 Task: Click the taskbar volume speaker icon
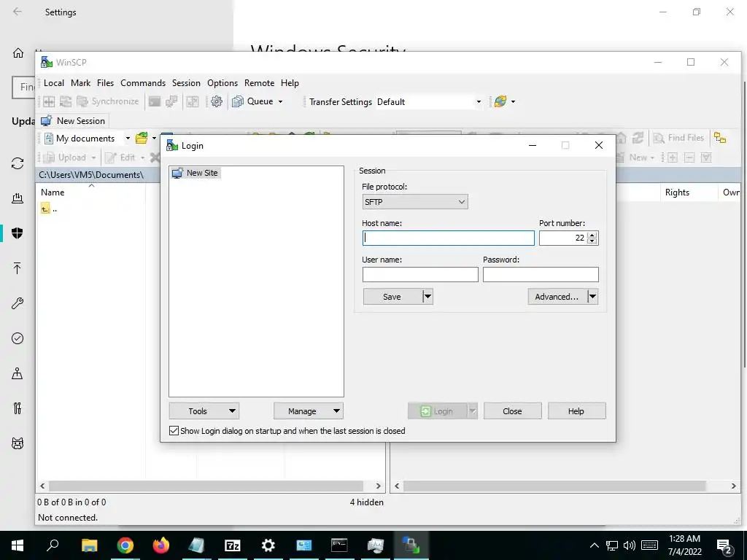click(x=630, y=545)
